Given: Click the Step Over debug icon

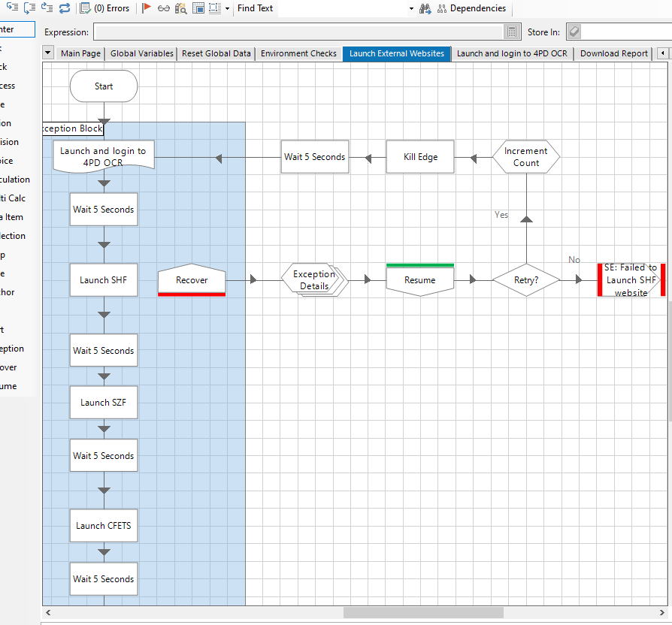Looking at the screenshot, I should point(29,8).
